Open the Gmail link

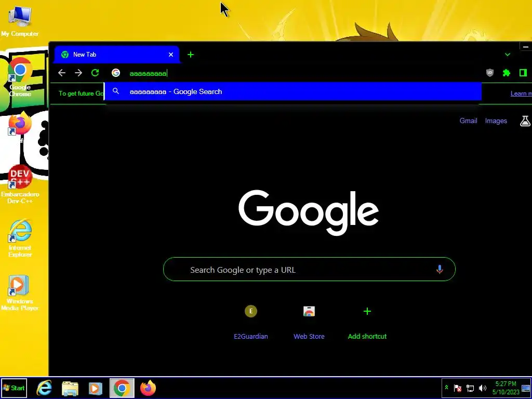(x=468, y=121)
